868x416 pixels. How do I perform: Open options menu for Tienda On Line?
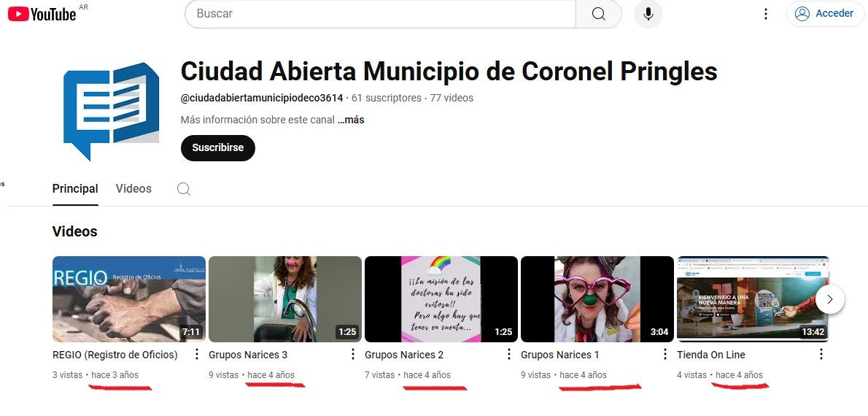(821, 355)
